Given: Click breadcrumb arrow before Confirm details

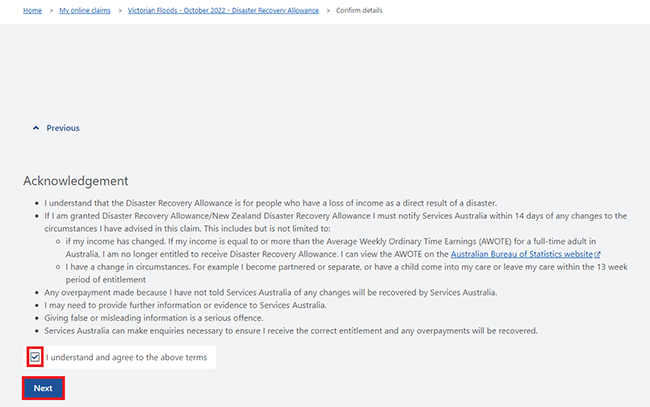Looking at the screenshot, I should click(x=328, y=10).
